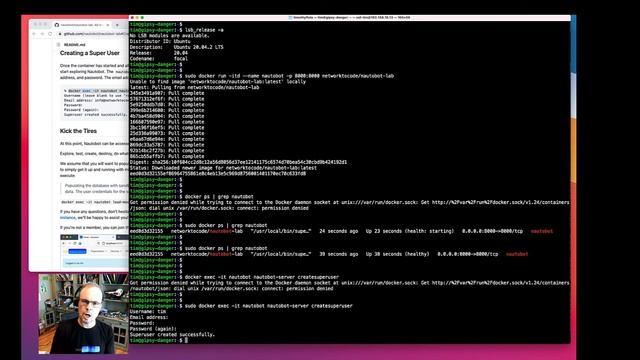Click the 'Unable to find image' output line

[218, 82]
